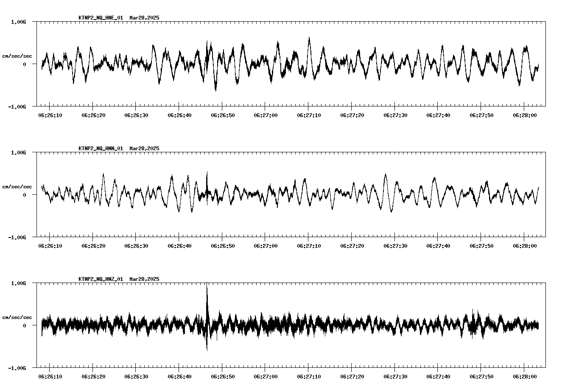
Task: Click the 06:26:20 time label under HNE plot
Action: (93, 115)
